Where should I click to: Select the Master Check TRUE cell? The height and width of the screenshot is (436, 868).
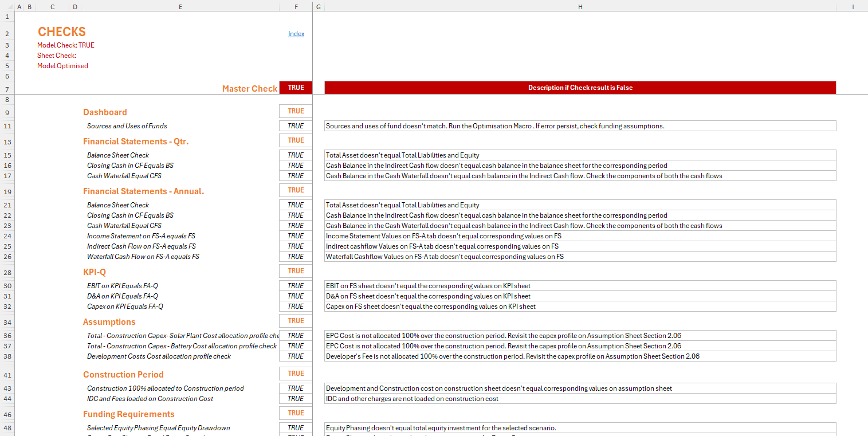(296, 88)
